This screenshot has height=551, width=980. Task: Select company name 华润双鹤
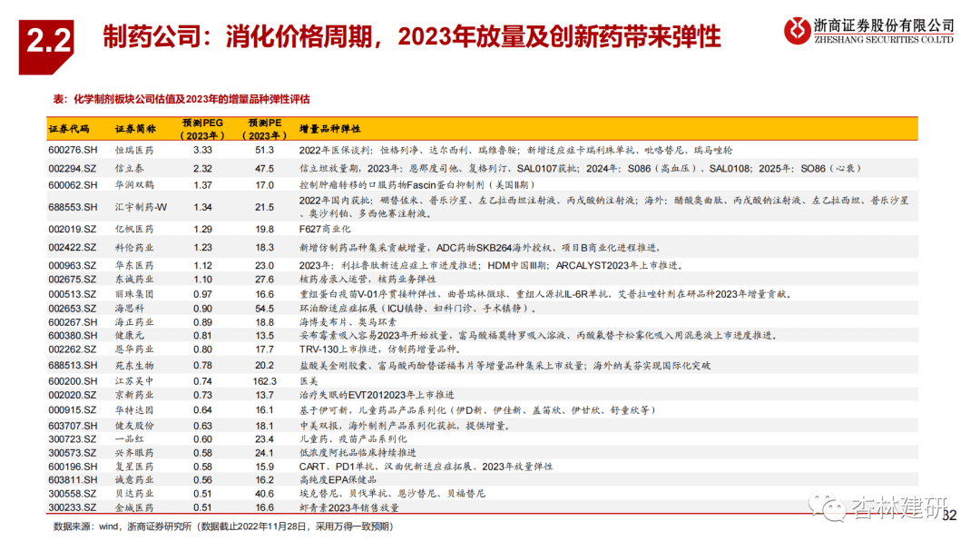(x=133, y=185)
